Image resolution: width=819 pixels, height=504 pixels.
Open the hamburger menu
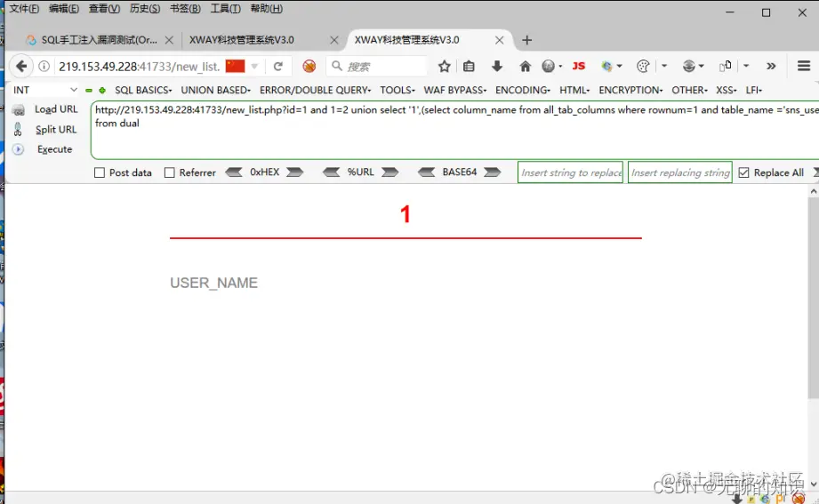point(803,66)
